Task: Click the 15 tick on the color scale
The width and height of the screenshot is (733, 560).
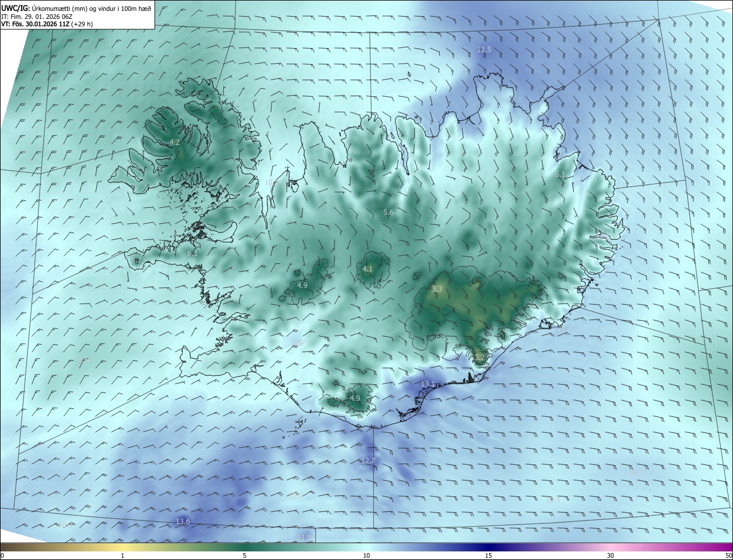Action: pos(488,555)
